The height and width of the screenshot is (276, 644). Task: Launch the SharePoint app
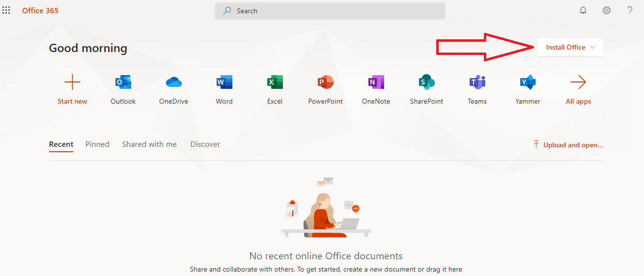pos(427,82)
